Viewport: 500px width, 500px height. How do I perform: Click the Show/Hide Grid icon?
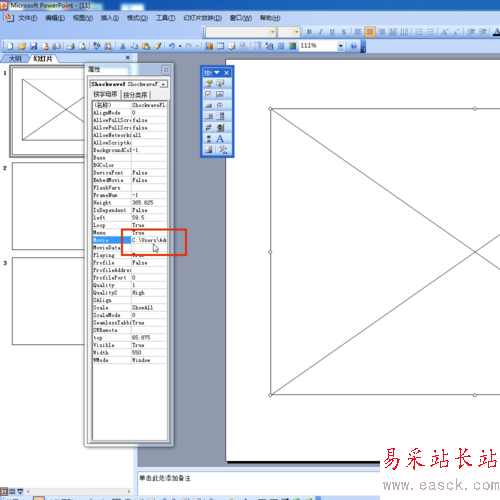(x=281, y=46)
